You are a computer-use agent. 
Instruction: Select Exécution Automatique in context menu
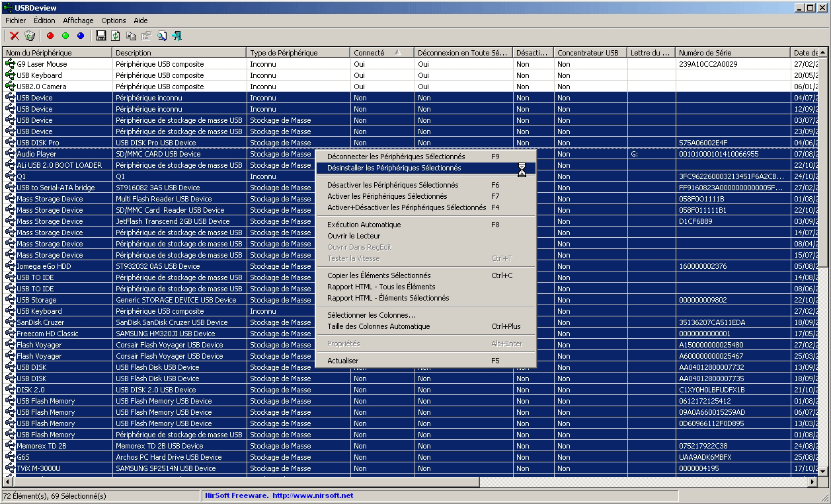pos(426,225)
